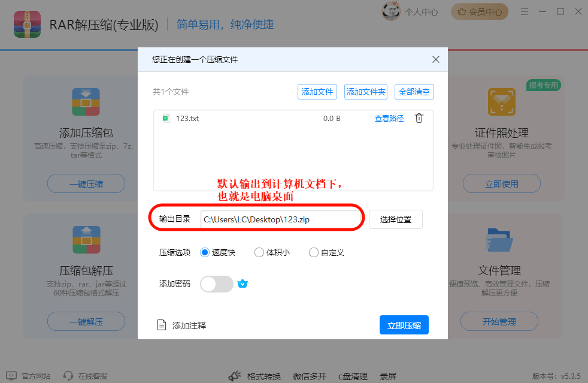Click the 文件管理 folder icon

499,240
